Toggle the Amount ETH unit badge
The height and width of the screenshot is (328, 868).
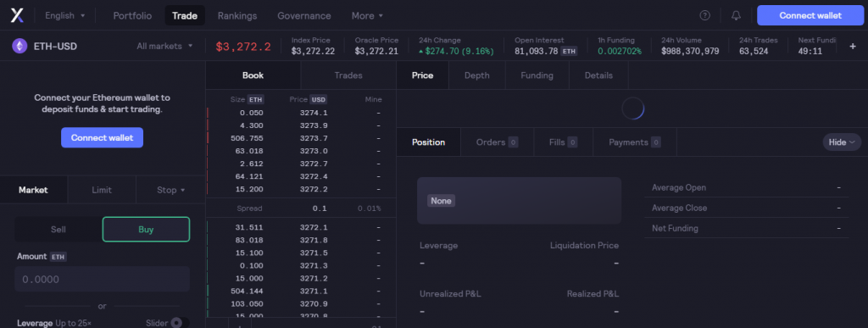pyautogui.click(x=58, y=257)
